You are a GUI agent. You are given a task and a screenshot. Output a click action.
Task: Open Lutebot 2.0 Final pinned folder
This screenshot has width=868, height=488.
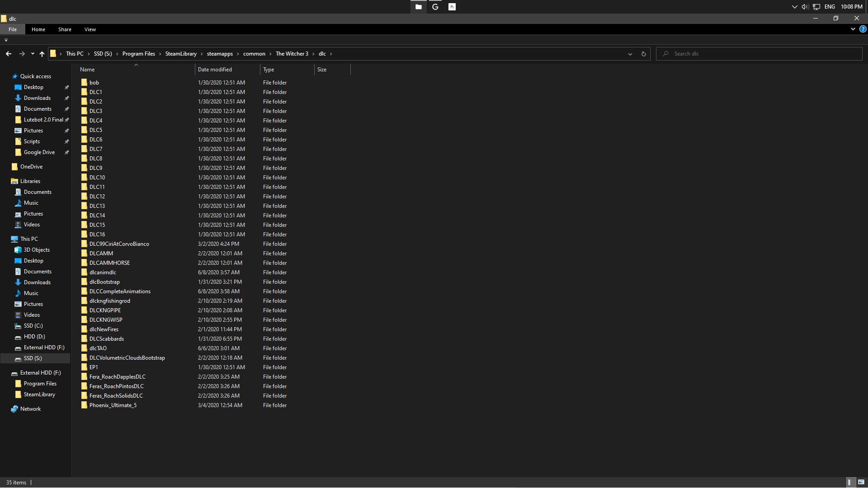coord(43,120)
